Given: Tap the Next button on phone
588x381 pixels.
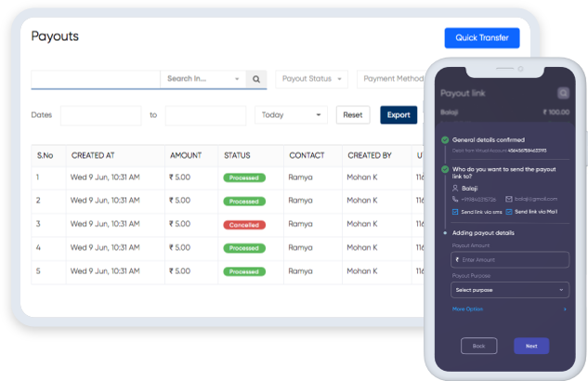Looking at the screenshot, I should [x=531, y=346].
